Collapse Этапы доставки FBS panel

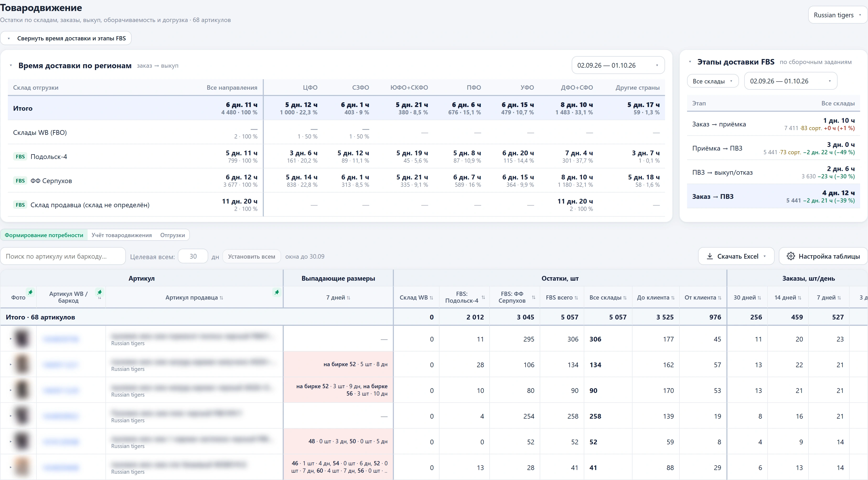pyautogui.click(x=690, y=62)
